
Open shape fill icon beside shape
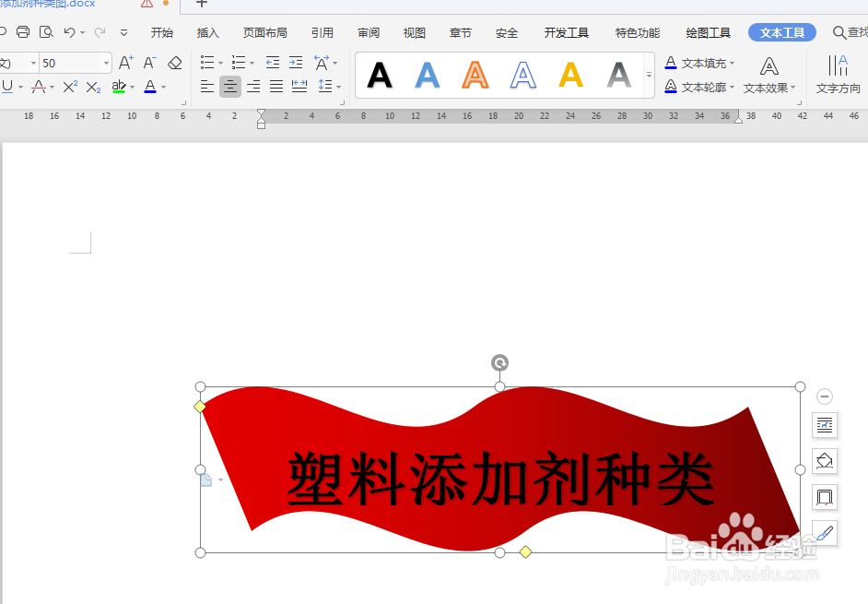pos(825,461)
